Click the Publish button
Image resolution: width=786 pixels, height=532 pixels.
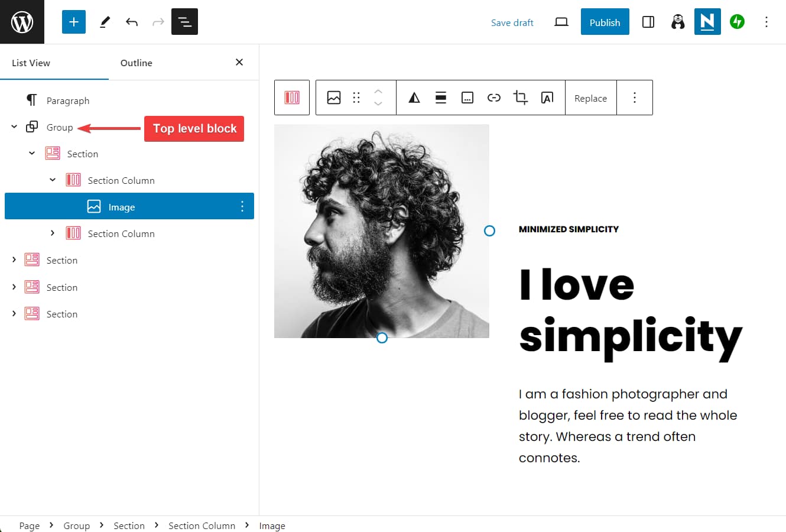pyautogui.click(x=605, y=22)
